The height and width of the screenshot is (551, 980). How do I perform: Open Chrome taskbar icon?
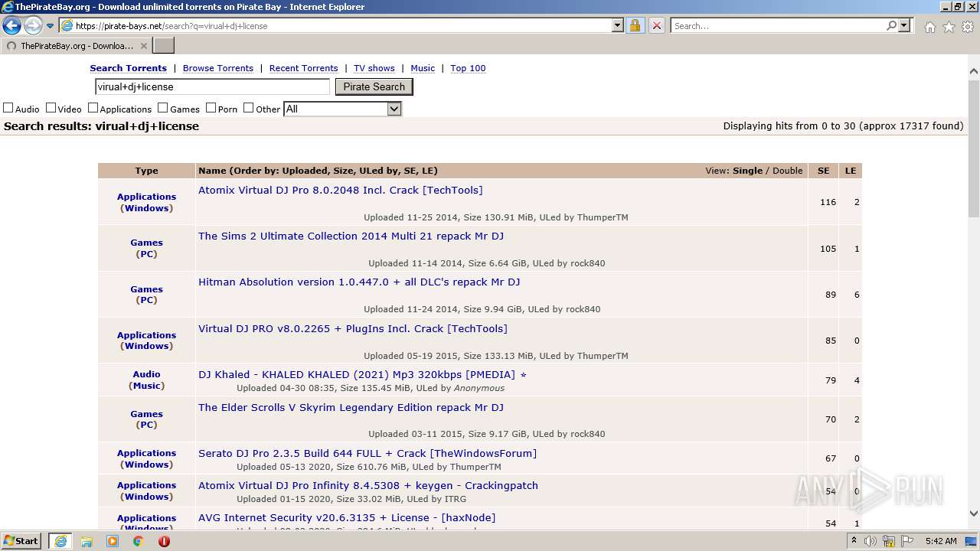[139, 541]
